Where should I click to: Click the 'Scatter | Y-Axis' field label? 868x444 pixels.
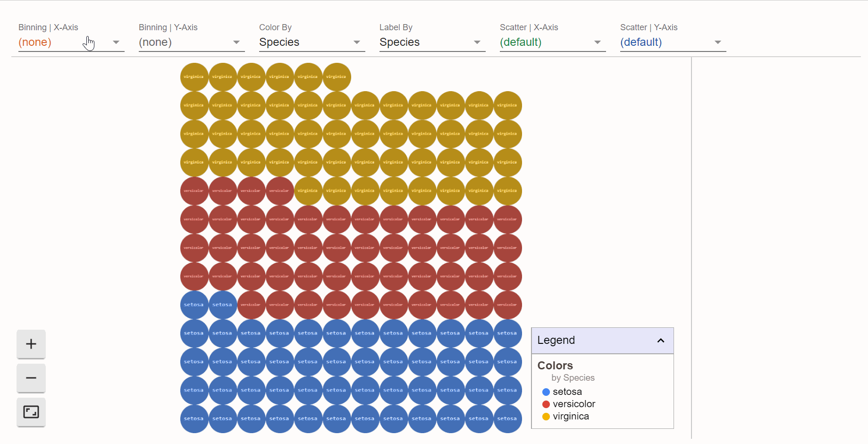(x=649, y=27)
